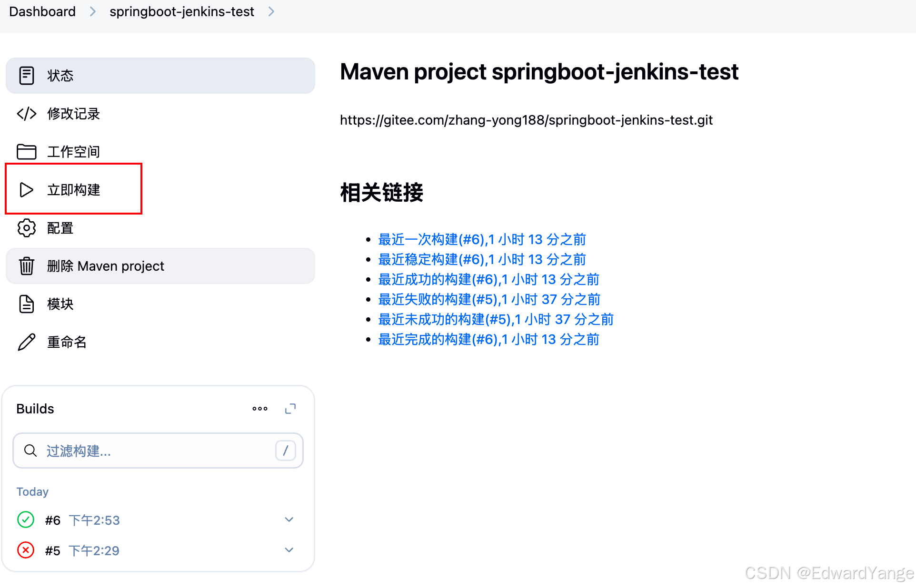
Task: Click the 过滤构建 search input field
Action: coord(158,451)
